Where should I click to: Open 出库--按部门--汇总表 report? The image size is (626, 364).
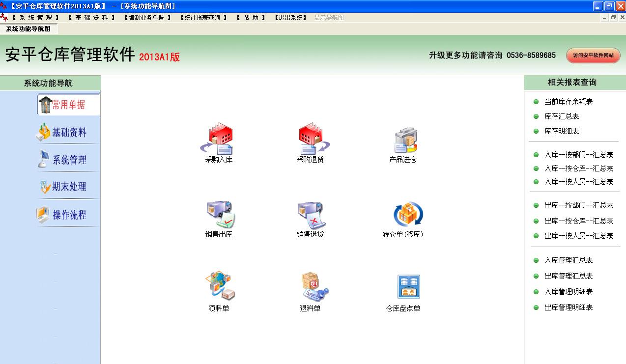pyautogui.click(x=579, y=205)
